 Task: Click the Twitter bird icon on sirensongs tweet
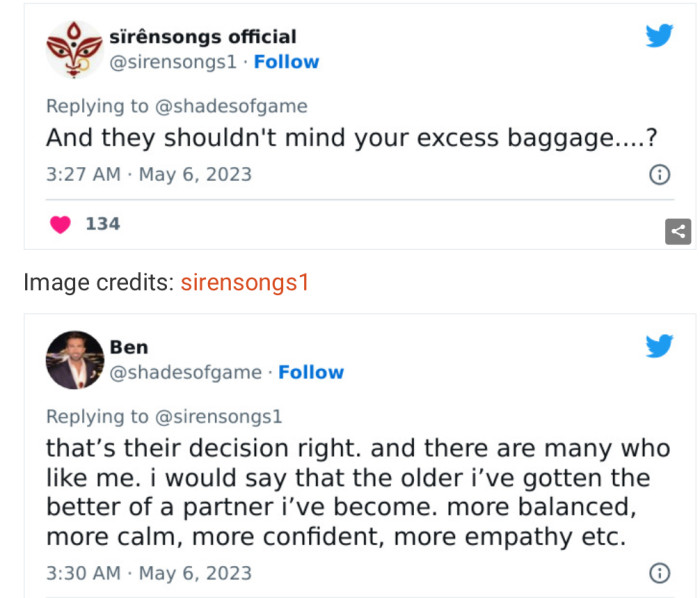coord(659,36)
